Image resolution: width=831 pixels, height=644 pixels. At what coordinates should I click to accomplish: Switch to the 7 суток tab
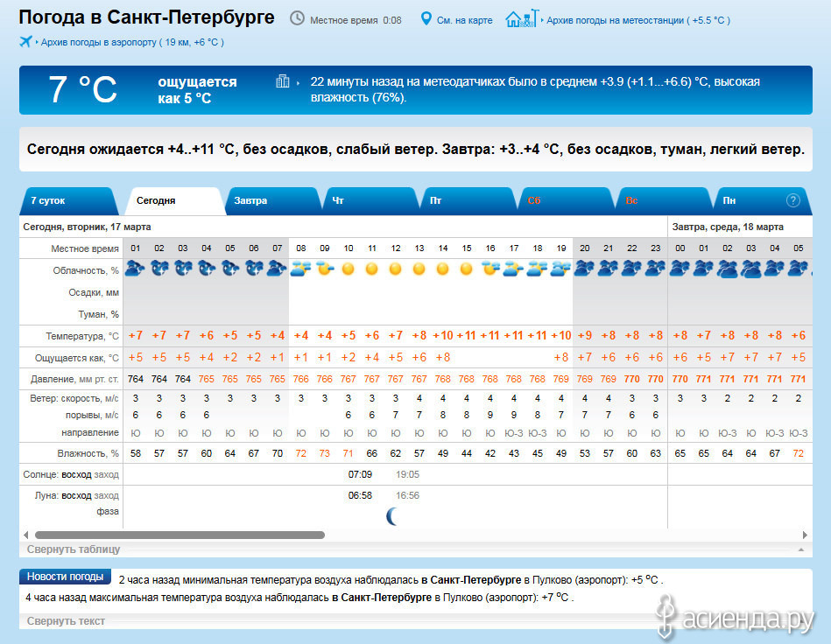click(x=48, y=200)
